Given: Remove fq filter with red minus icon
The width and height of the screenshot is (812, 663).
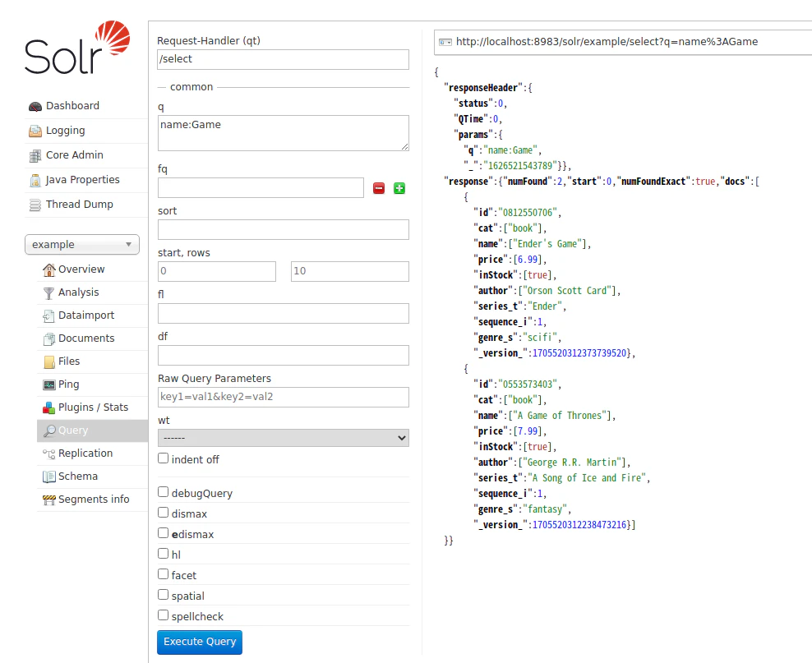Looking at the screenshot, I should [x=379, y=188].
